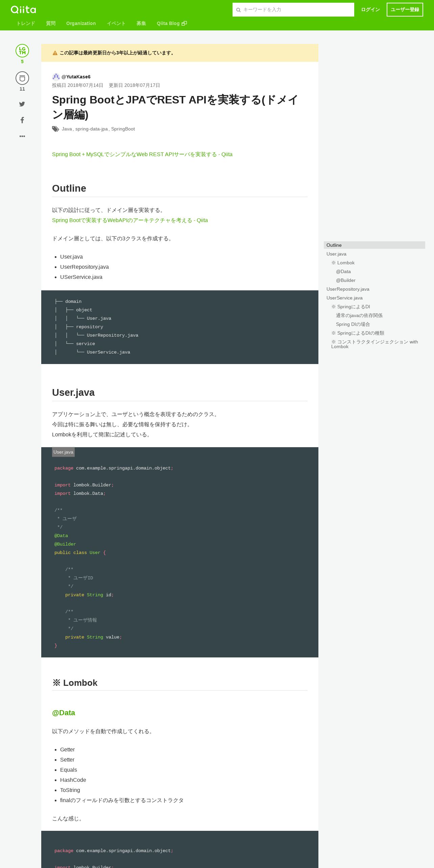Click the external link icon next to Qiita Blog
The height and width of the screenshot is (868, 434).
(x=184, y=23)
